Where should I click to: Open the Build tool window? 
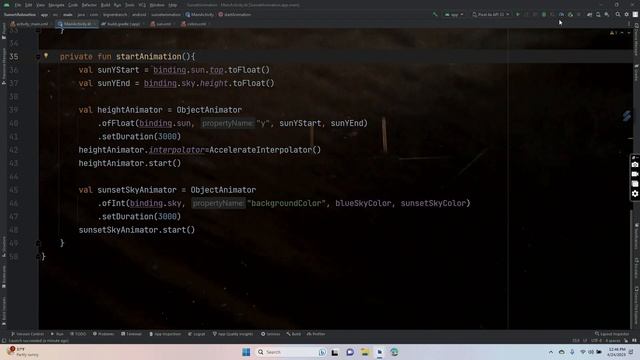[x=293, y=334]
